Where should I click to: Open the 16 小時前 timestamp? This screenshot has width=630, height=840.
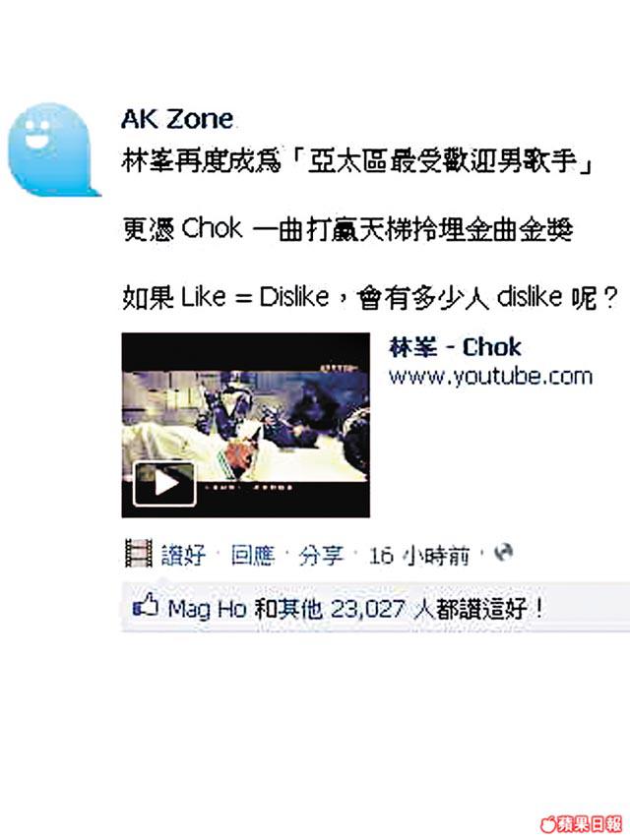coord(419,556)
